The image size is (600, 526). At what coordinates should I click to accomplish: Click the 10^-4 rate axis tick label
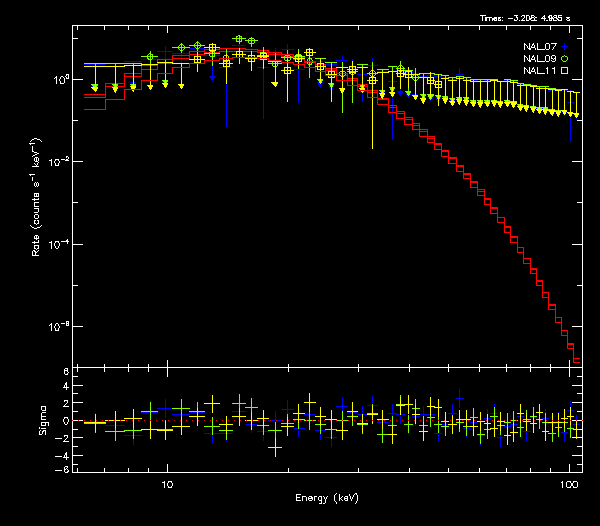click(60, 244)
